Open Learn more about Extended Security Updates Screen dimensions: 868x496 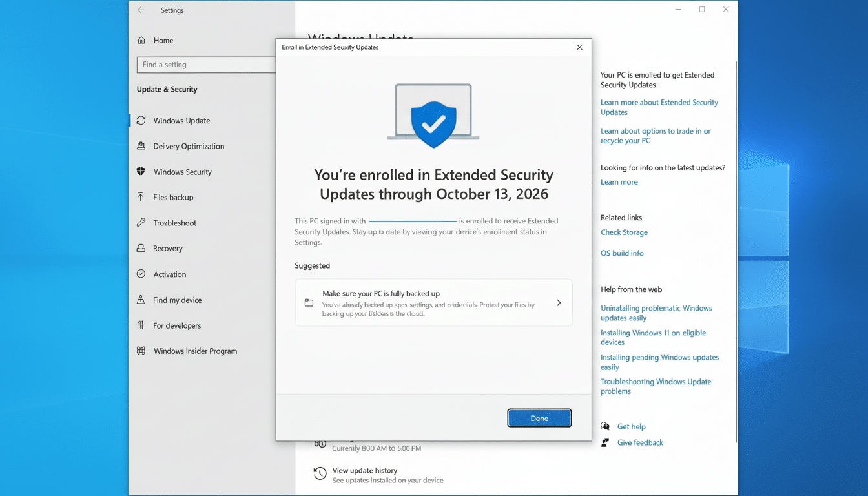click(x=659, y=107)
